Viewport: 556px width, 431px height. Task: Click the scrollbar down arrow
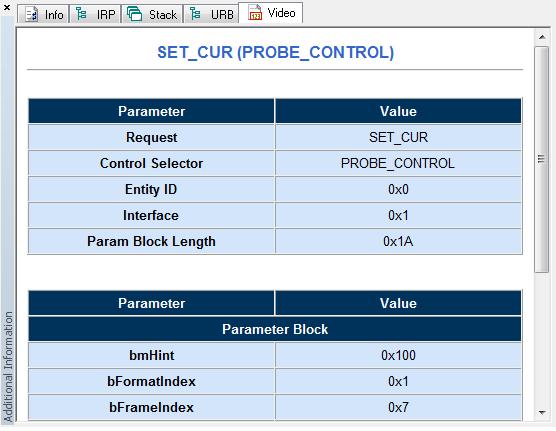click(541, 412)
